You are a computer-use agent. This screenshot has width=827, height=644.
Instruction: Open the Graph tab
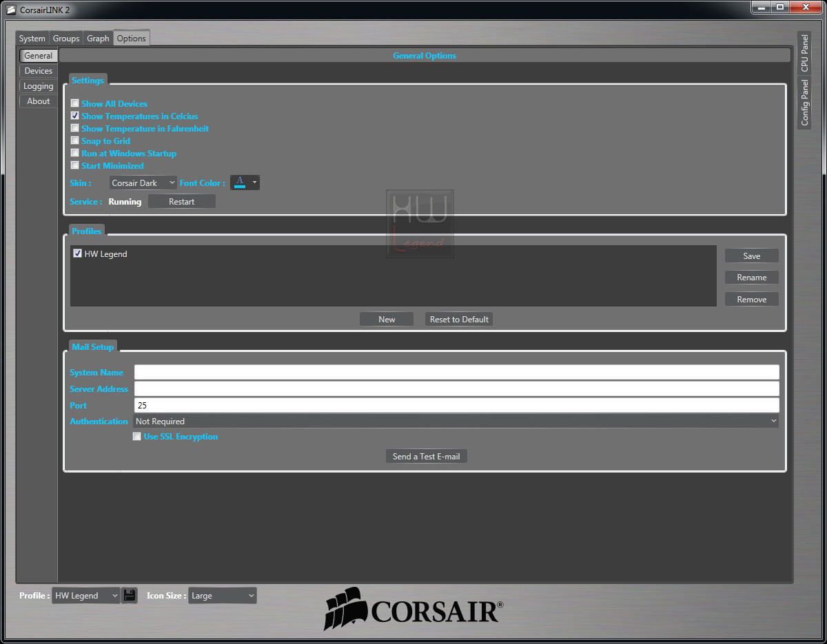click(98, 39)
